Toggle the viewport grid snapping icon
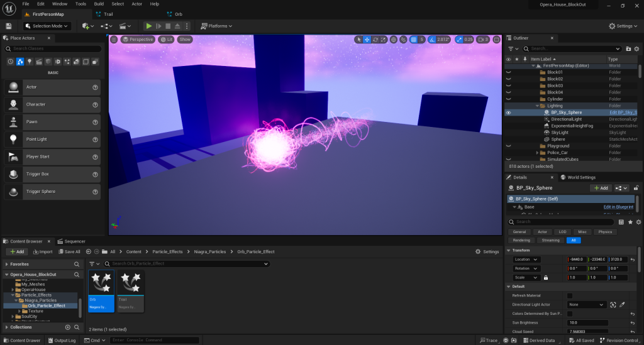This screenshot has width=644, height=345. [x=413, y=40]
